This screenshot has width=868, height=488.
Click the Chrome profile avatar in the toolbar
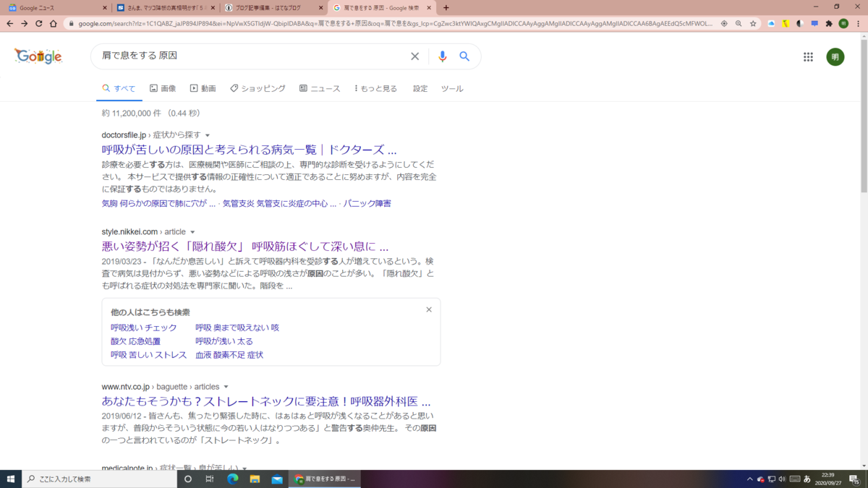click(843, 23)
